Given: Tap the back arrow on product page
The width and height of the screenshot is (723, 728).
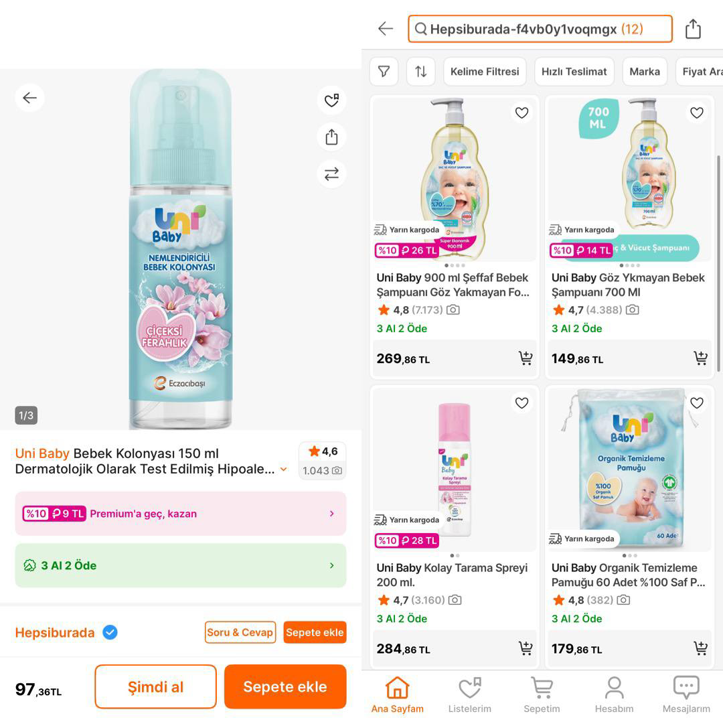Looking at the screenshot, I should [x=29, y=98].
